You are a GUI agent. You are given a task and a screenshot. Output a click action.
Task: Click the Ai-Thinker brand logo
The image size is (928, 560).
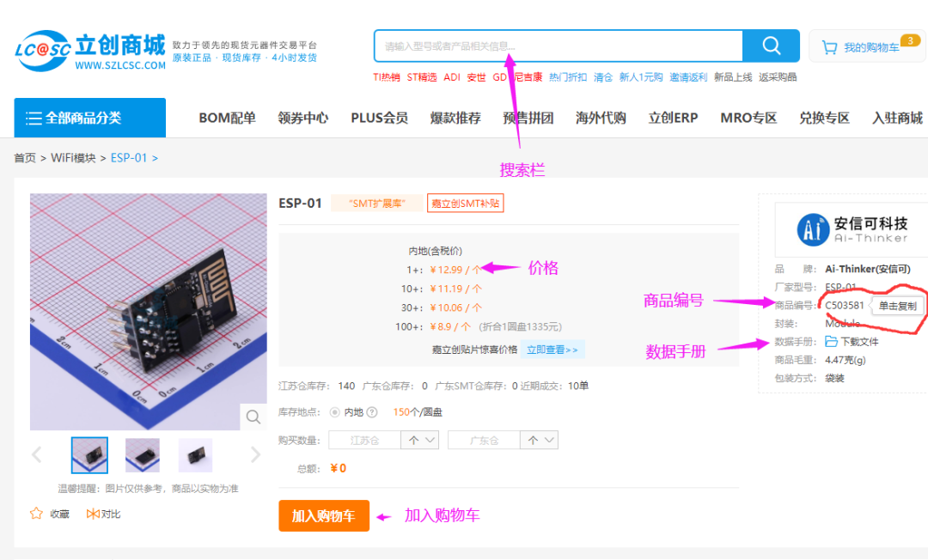[852, 229]
